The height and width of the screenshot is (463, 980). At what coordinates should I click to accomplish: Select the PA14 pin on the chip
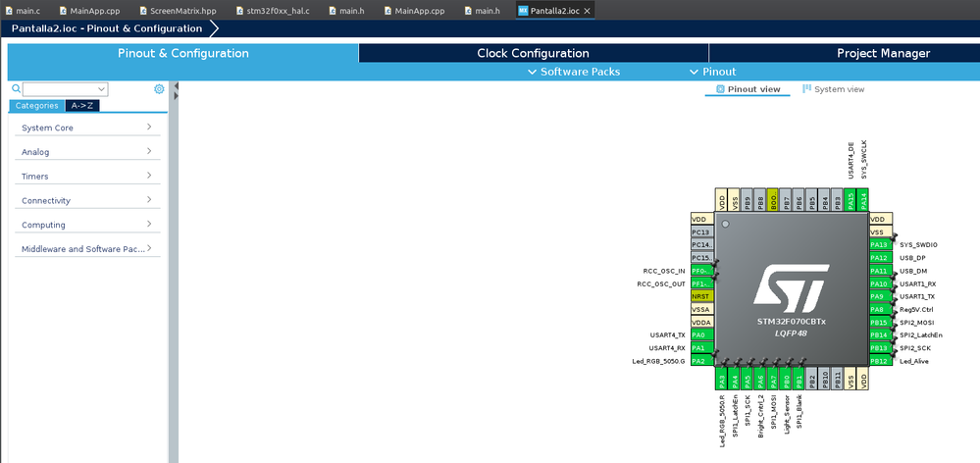(x=863, y=199)
